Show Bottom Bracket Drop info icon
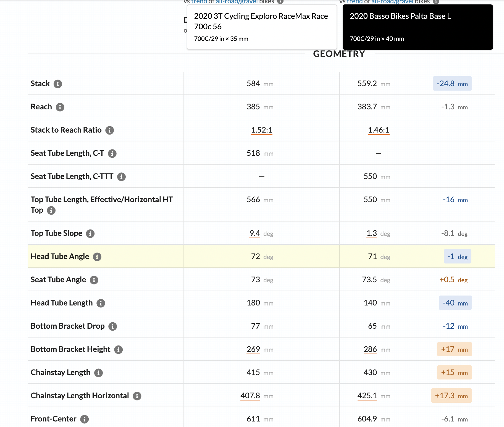This screenshot has height=427, width=504. 112,326
